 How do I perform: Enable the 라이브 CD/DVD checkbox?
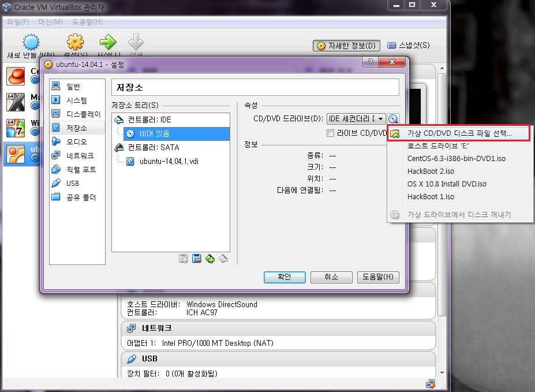click(x=331, y=133)
